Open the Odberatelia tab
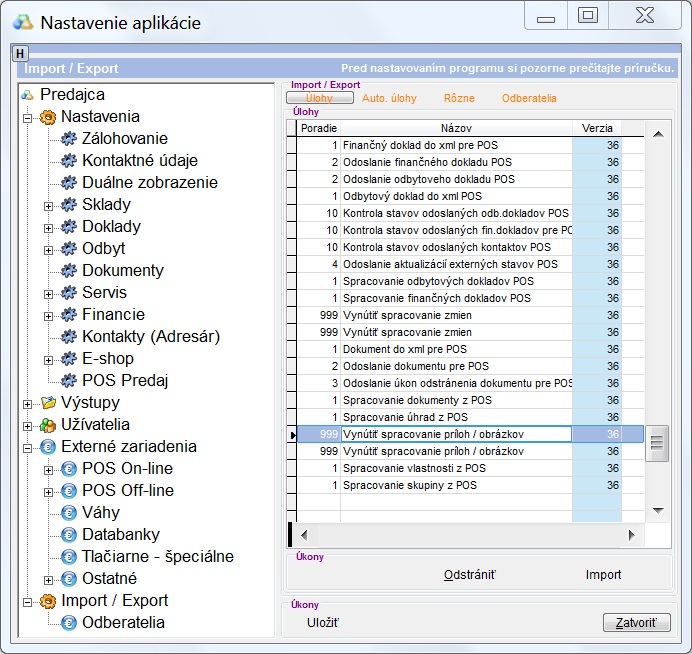This screenshot has height=654, width=692. [529, 99]
